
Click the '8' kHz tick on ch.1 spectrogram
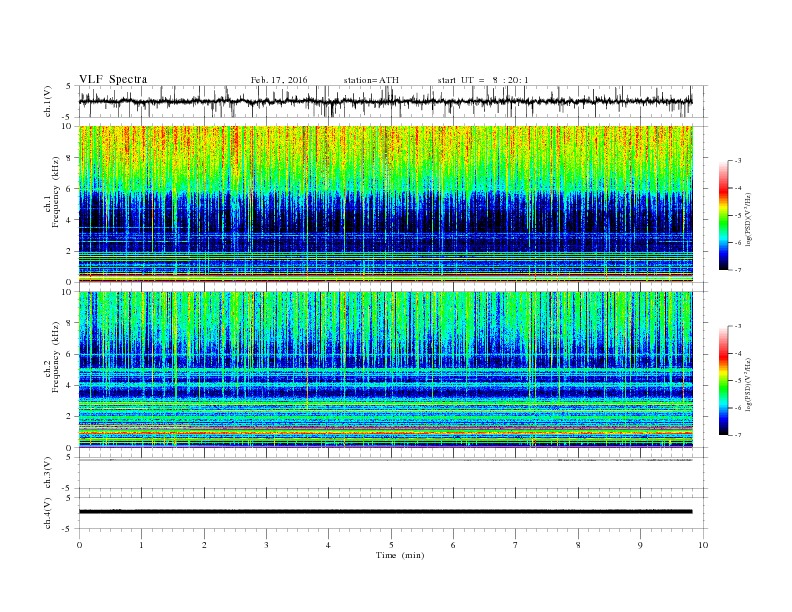click(x=70, y=158)
